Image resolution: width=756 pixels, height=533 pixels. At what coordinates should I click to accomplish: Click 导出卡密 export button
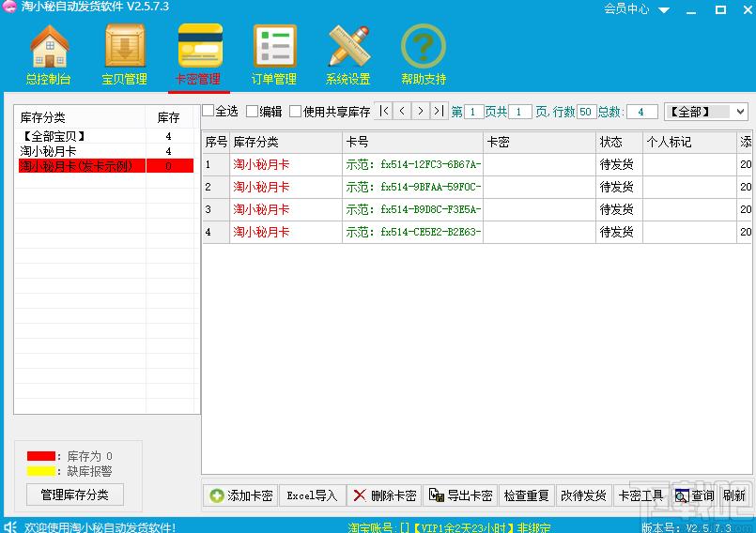pos(460,495)
